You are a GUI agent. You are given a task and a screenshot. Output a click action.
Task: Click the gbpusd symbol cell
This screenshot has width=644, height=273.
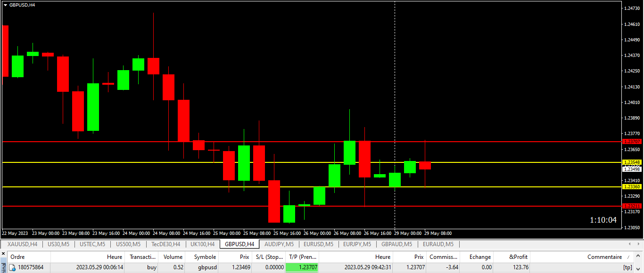[x=207, y=267]
